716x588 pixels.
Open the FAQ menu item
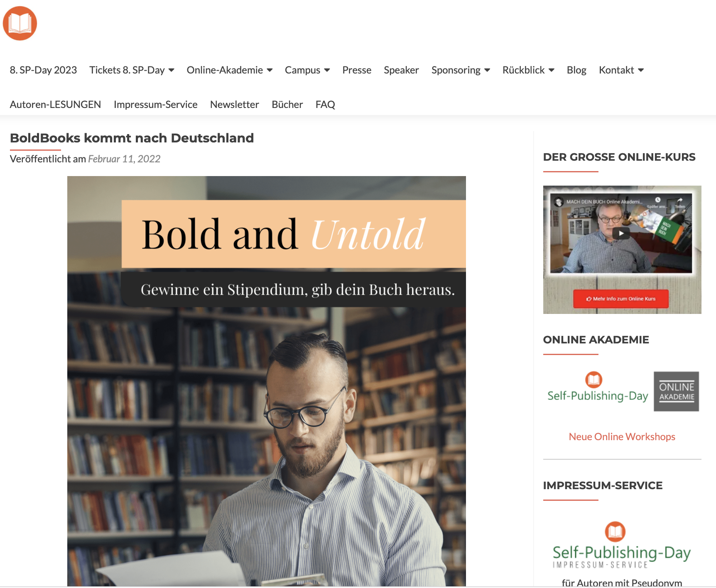[325, 105]
